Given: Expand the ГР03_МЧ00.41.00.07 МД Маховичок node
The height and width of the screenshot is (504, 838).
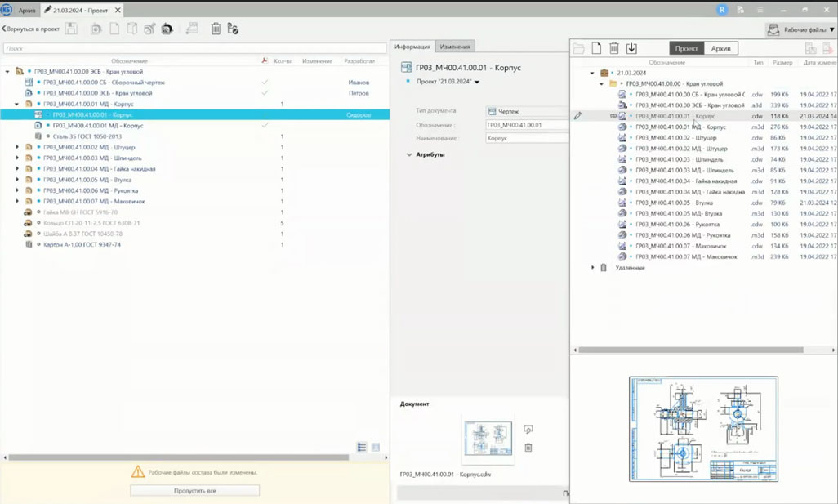Looking at the screenshot, I should [17, 201].
